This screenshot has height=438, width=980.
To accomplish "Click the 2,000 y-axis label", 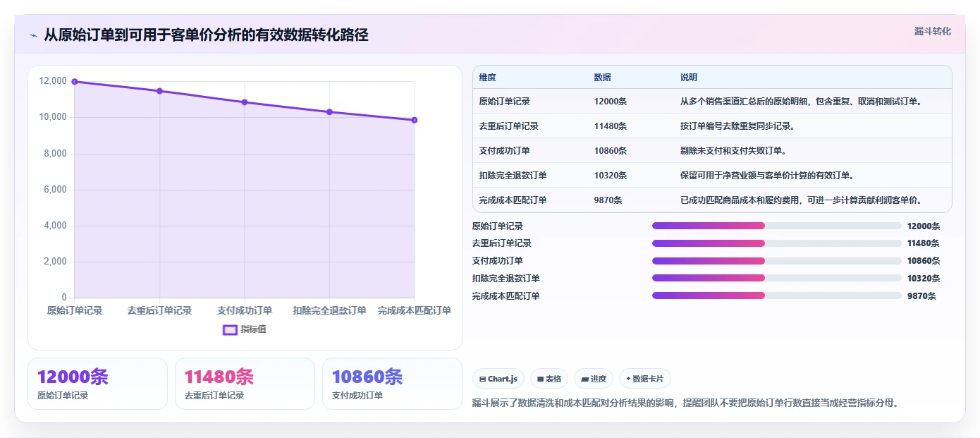I will pyautogui.click(x=55, y=261).
